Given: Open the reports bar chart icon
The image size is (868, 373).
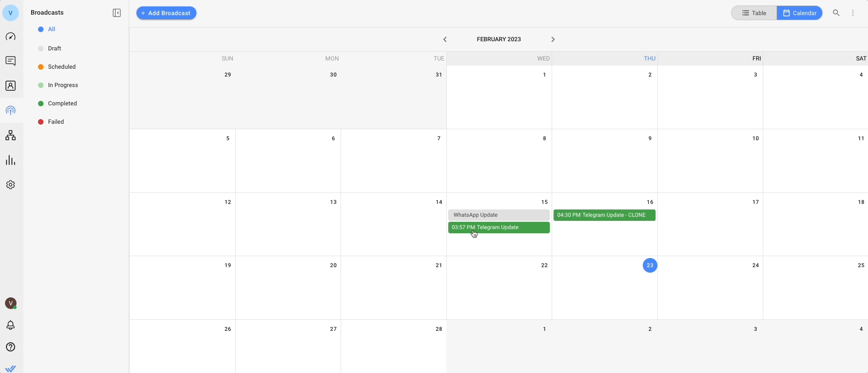Looking at the screenshot, I should (11, 160).
